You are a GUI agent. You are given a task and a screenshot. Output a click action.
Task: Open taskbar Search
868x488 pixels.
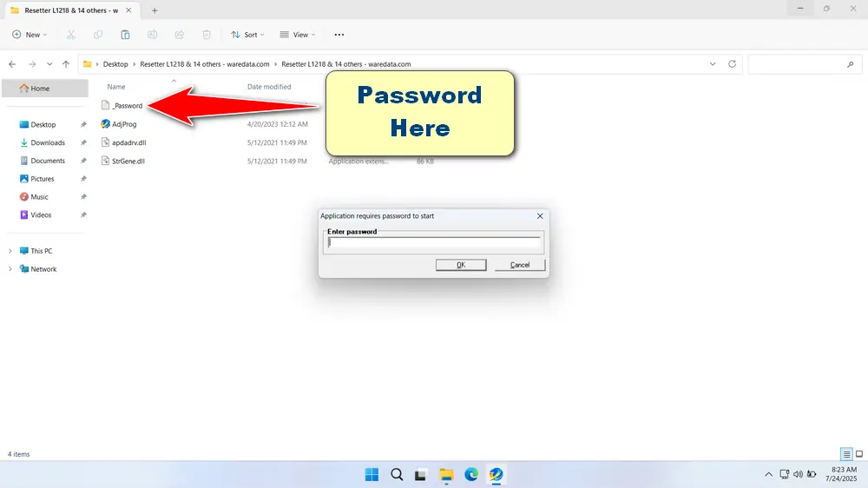[x=397, y=475]
